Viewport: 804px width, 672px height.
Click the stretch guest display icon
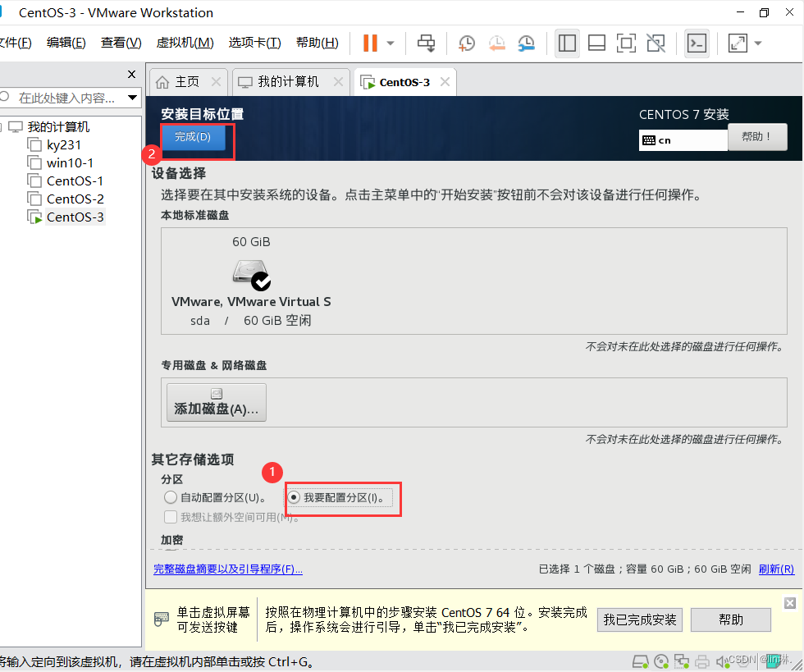pos(738,43)
